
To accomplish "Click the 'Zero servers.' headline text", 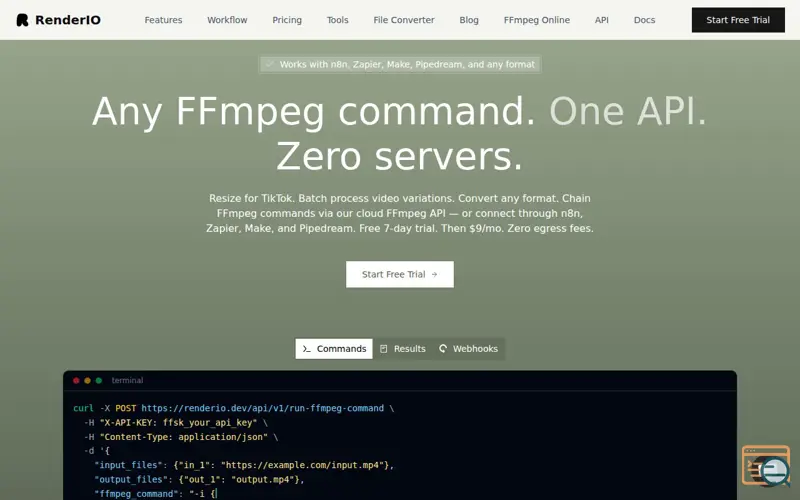I will click(399, 156).
